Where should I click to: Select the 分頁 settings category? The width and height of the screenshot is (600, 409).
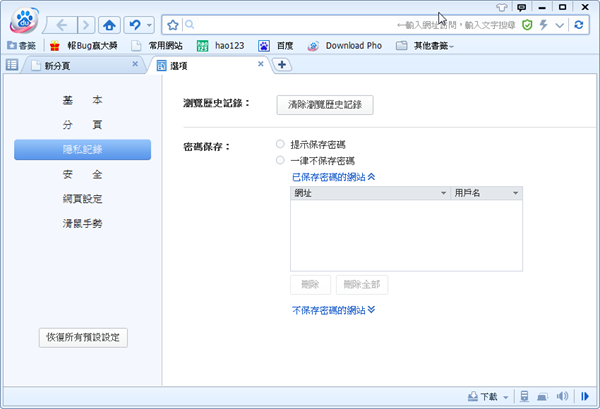click(83, 125)
